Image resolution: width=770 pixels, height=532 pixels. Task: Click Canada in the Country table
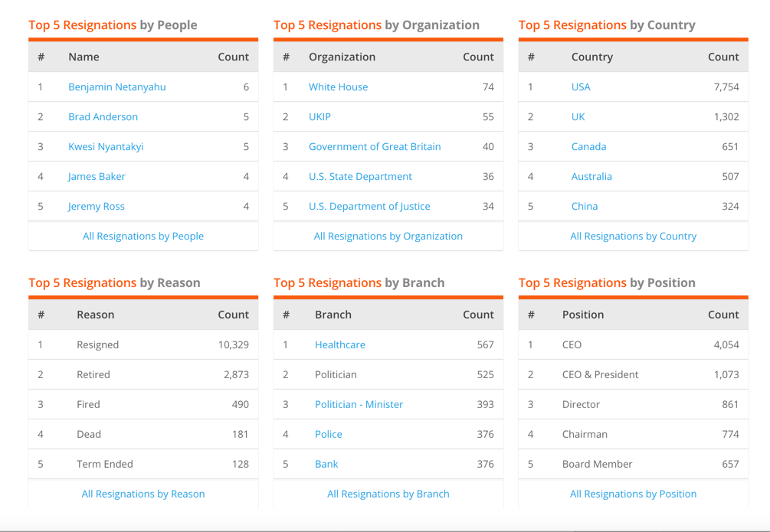[588, 147]
